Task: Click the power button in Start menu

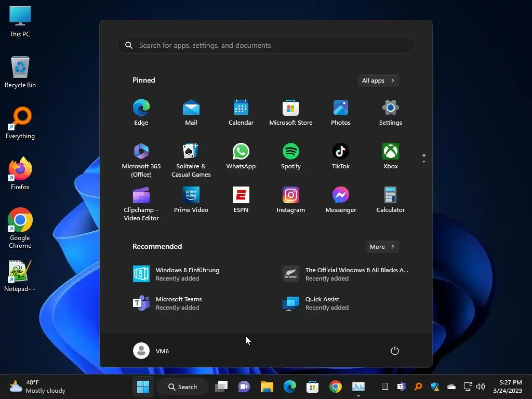Action: 395,351
